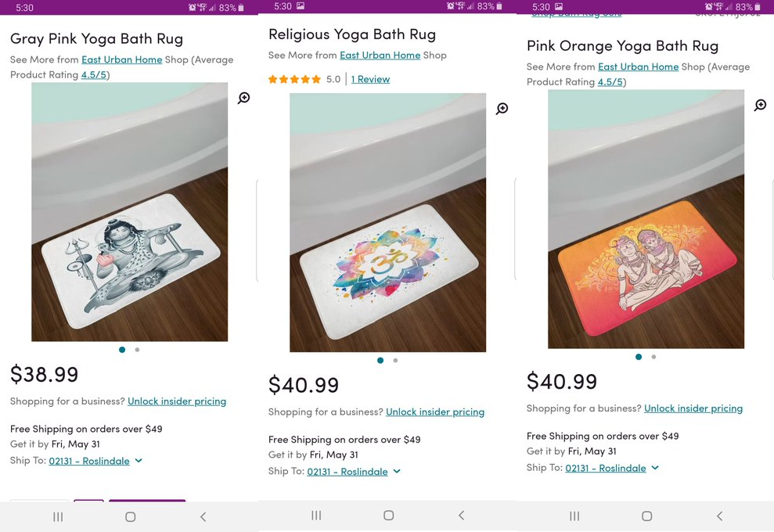Open recent apps on Pink Orange rug screen

(574, 516)
